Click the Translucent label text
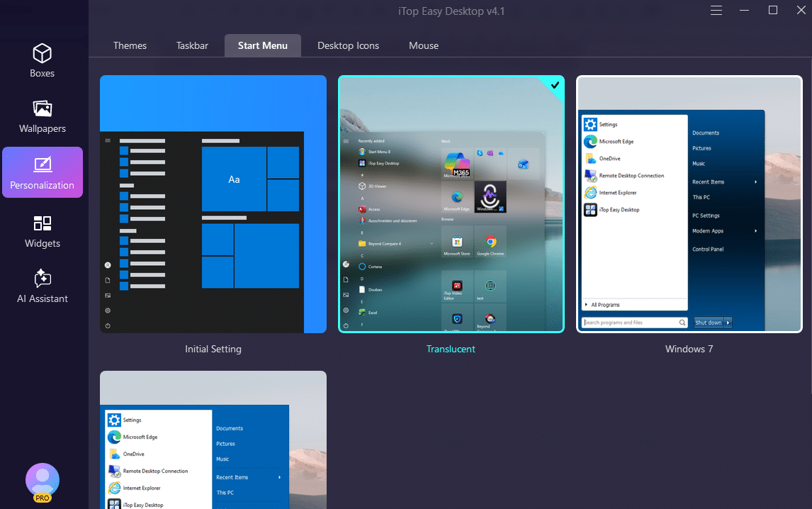 pos(451,349)
